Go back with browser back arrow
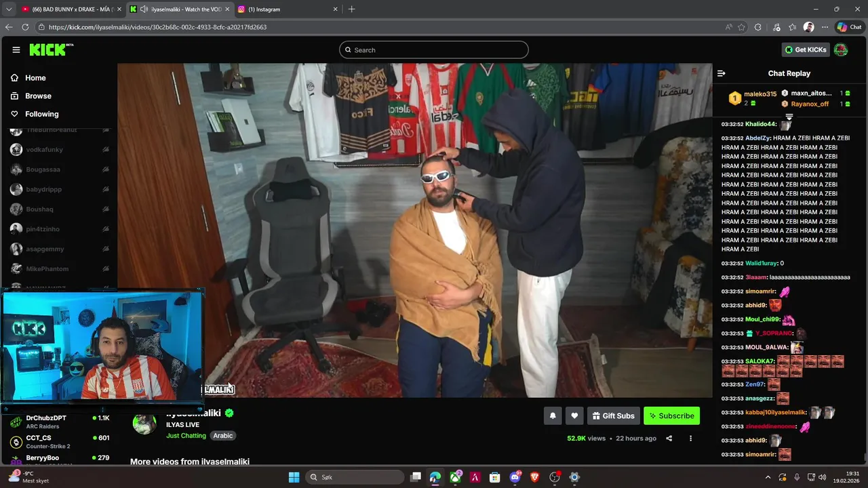 tap(9, 27)
